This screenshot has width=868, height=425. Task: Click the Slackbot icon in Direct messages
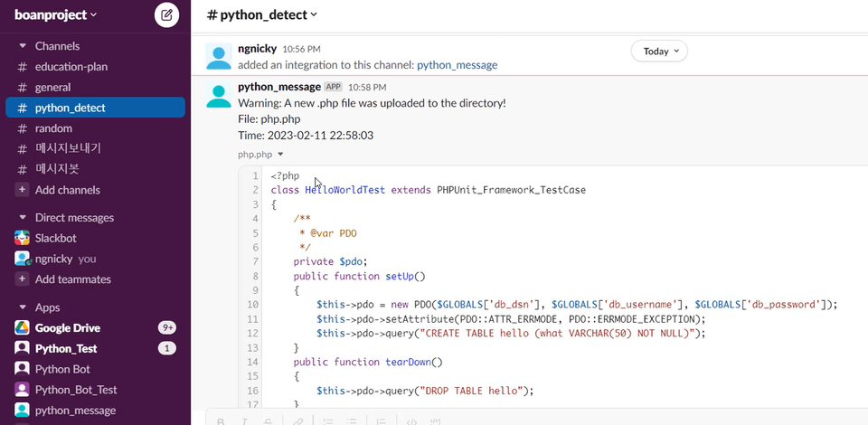point(22,238)
